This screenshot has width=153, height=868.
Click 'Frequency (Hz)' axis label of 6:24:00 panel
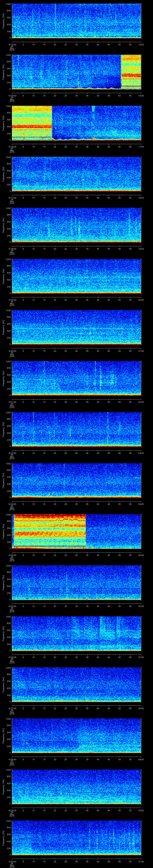(x=3, y=531)
